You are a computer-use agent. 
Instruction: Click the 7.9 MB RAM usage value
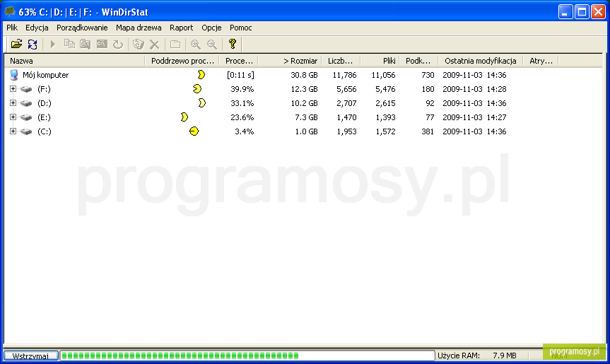tap(505, 356)
